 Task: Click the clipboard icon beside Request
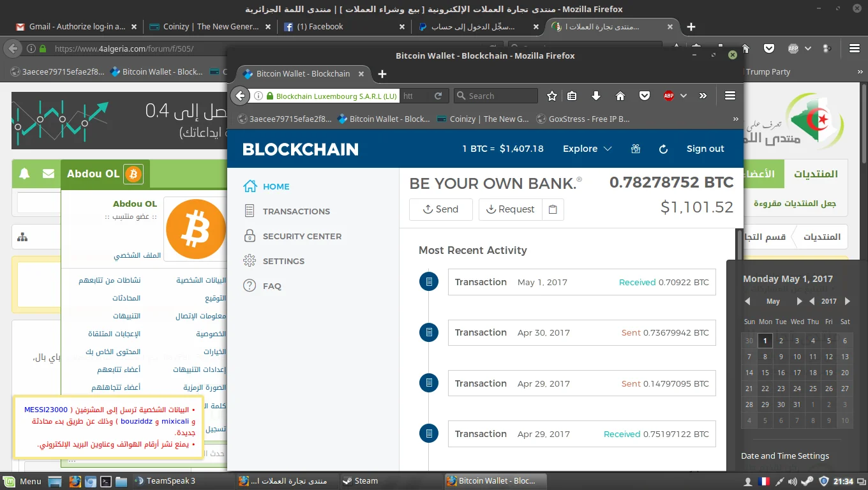553,209
